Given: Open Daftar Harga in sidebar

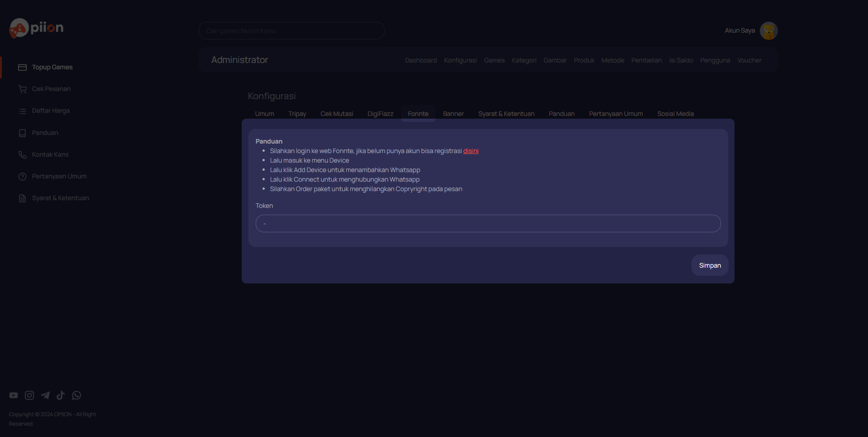Looking at the screenshot, I should (x=51, y=110).
